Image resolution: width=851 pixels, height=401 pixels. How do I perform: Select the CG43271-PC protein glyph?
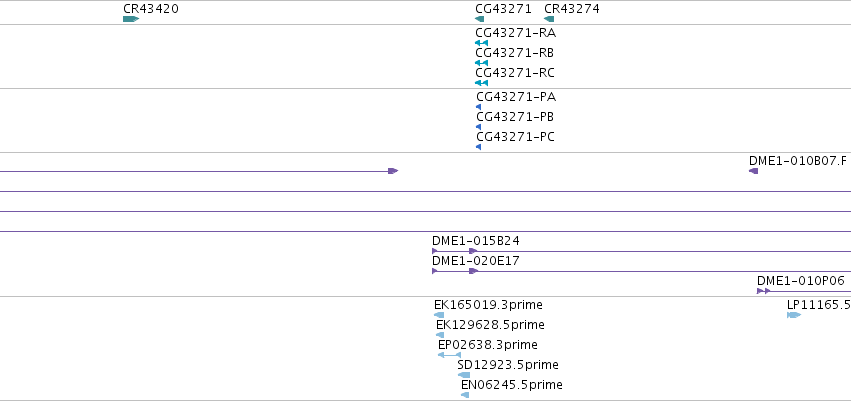tap(479, 147)
